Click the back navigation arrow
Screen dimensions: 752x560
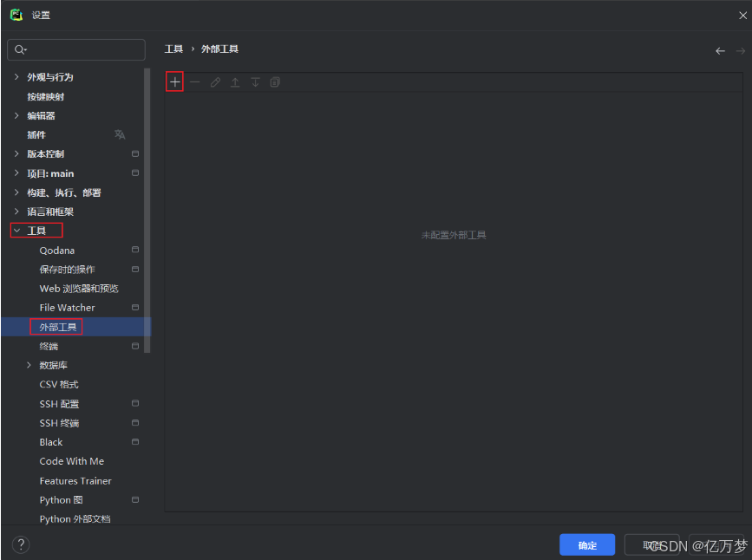pos(720,50)
